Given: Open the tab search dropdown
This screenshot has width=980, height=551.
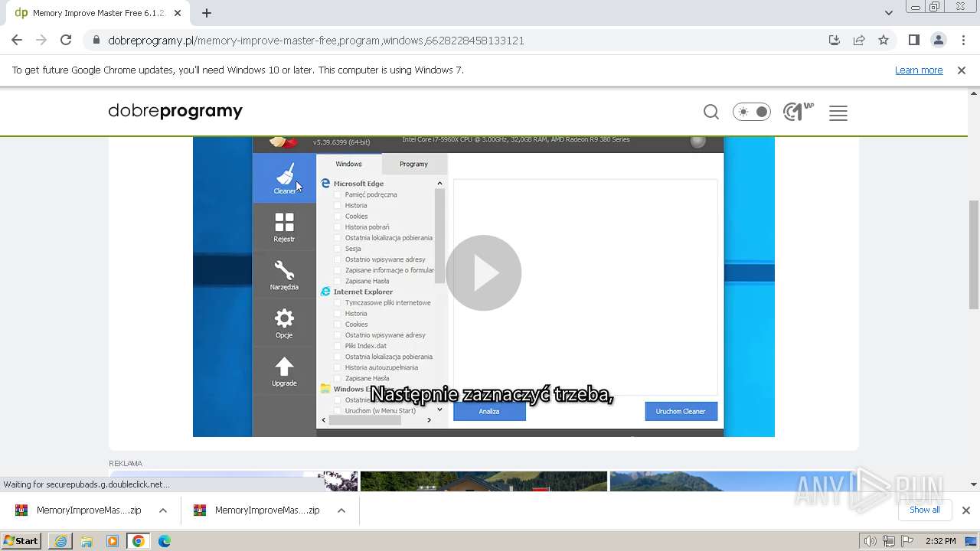Looking at the screenshot, I should [x=888, y=13].
